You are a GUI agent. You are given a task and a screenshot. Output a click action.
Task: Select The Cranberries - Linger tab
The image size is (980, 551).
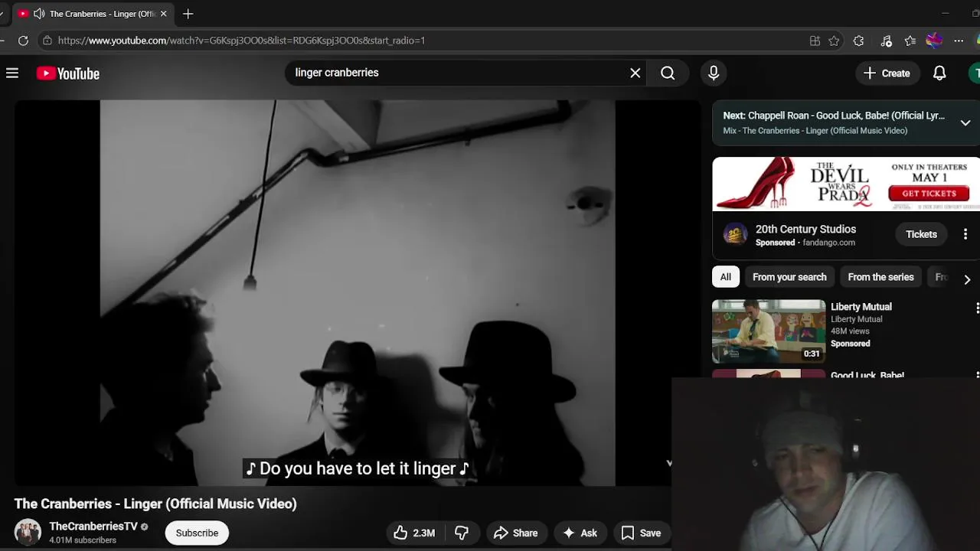point(93,14)
